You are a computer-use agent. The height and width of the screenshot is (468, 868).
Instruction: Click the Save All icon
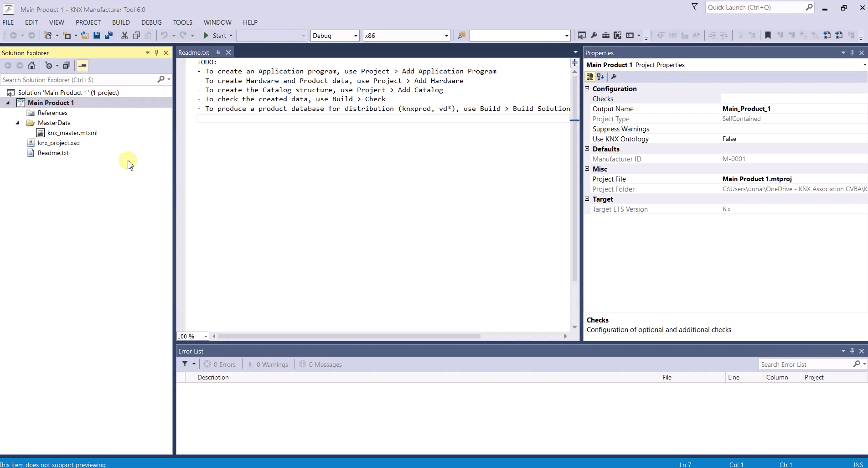(x=108, y=36)
